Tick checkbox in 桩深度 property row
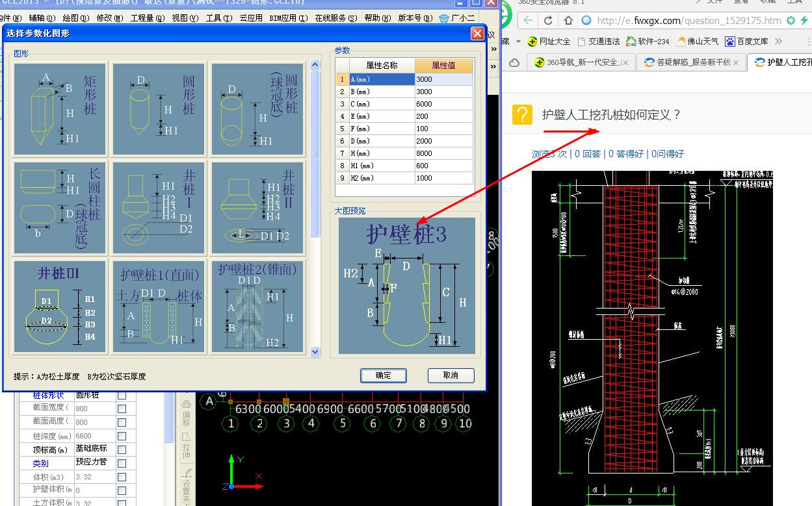The width and height of the screenshot is (812, 506). [x=122, y=436]
